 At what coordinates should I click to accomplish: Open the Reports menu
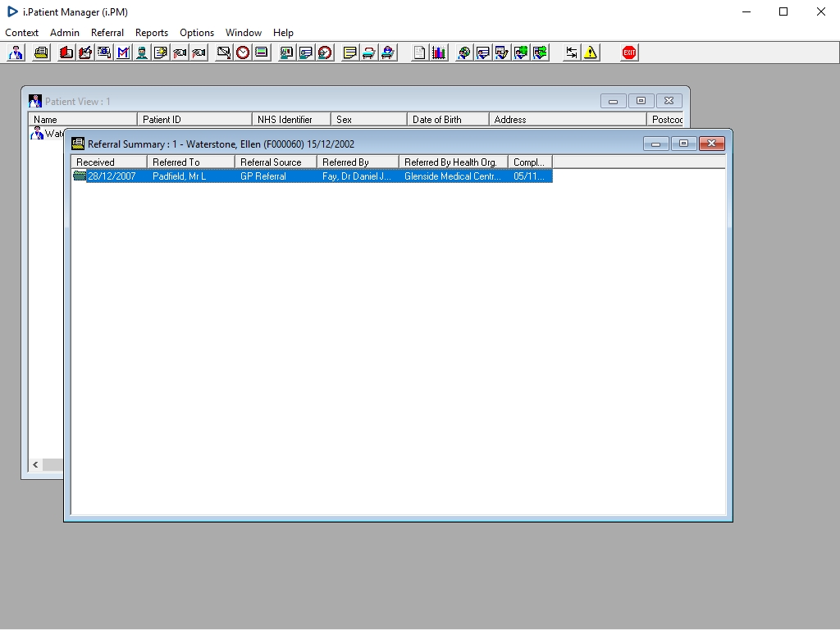(152, 33)
